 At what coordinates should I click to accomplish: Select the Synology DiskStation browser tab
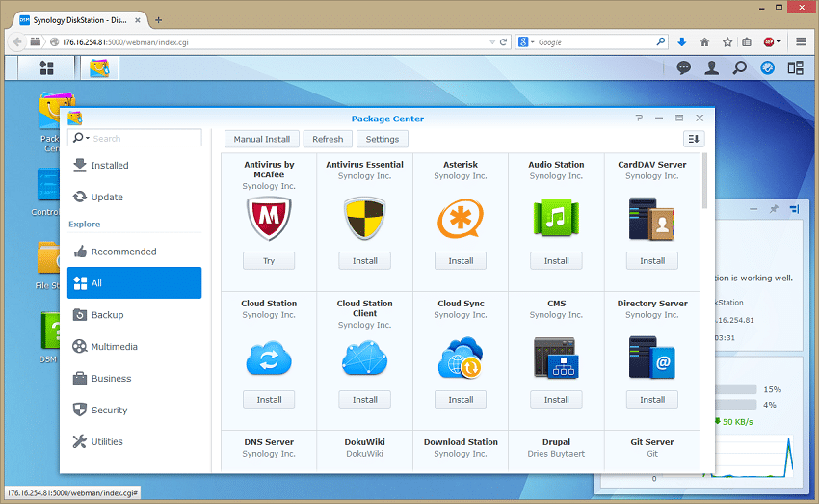pyautogui.click(x=80, y=20)
